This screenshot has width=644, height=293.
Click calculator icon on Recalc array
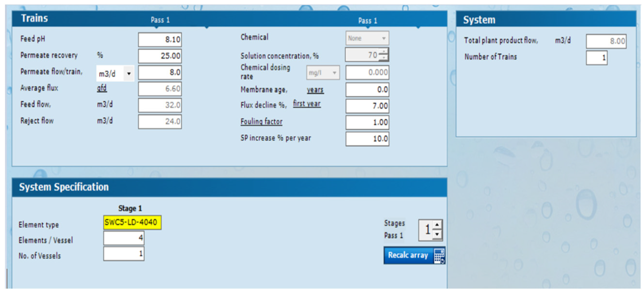click(x=439, y=256)
